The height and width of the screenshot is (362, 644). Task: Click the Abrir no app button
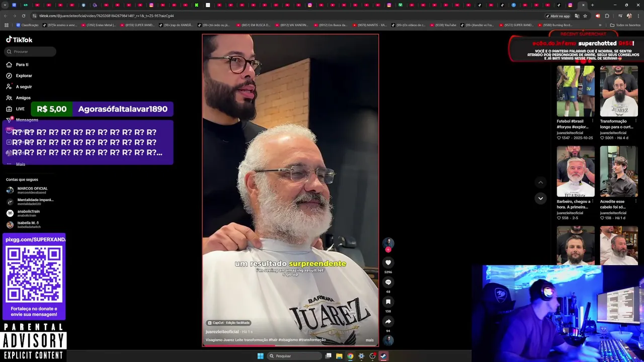pyautogui.click(x=557, y=16)
